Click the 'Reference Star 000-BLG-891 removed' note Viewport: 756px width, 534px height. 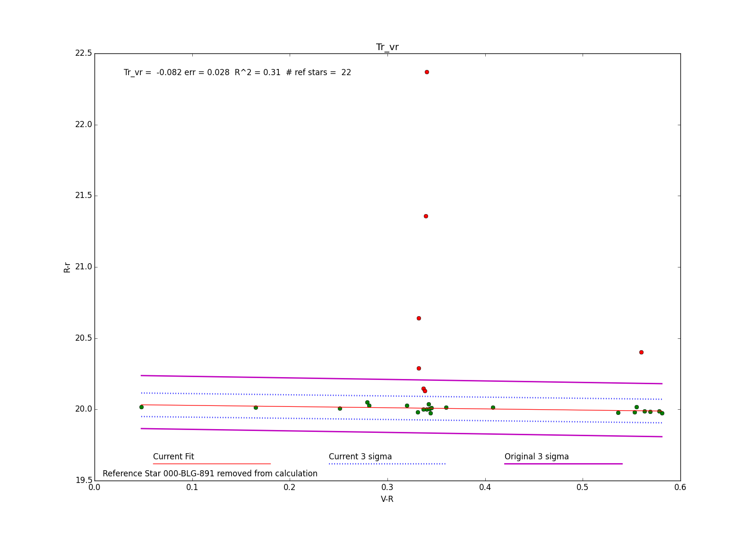(x=210, y=474)
